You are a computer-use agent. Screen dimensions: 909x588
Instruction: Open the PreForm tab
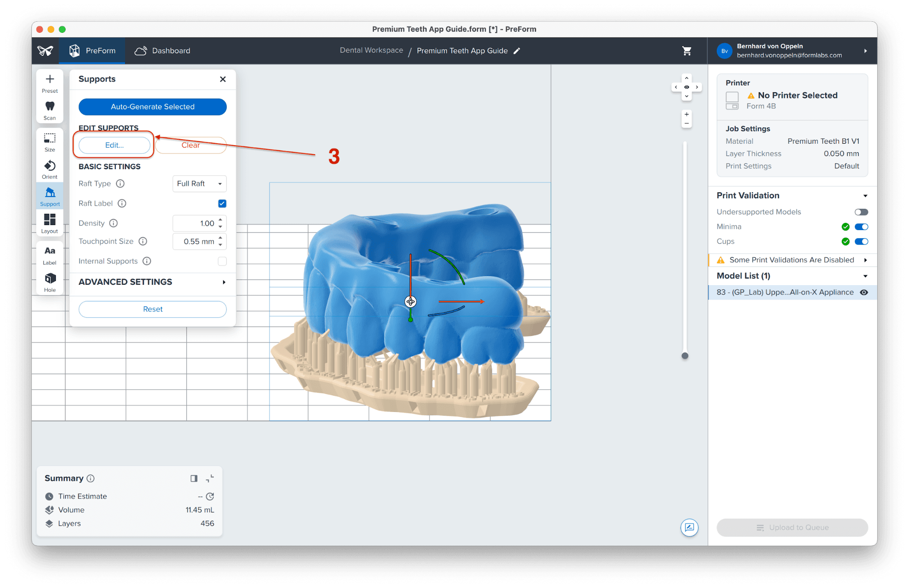point(93,51)
